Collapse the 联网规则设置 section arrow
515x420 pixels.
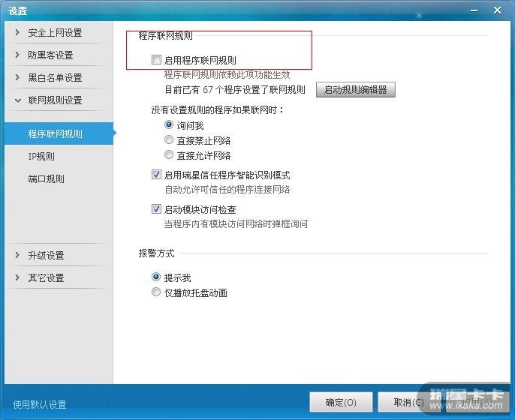click(18, 100)
